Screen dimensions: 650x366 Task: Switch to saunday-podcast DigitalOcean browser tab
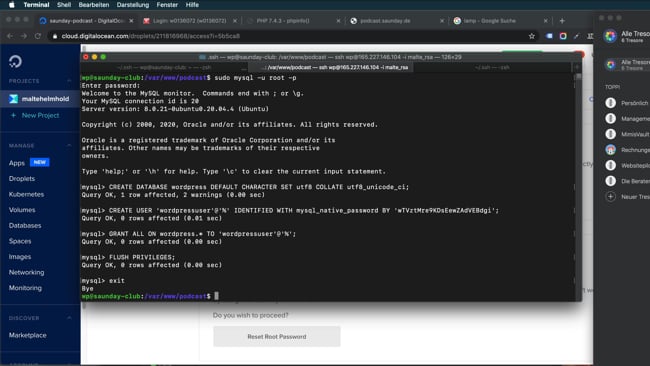click(86, 21)
